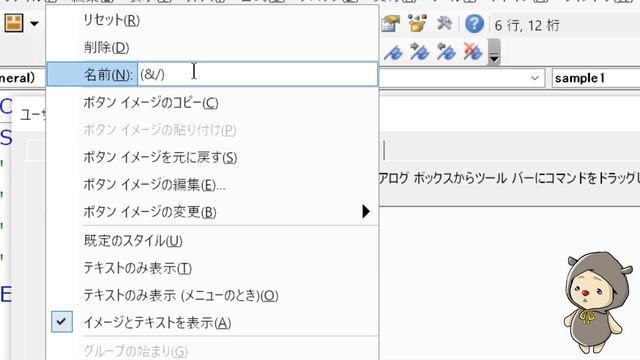Screen dimensions: 640x360
Task: Go to the previous bookmark icon
Action: pyautogui.click(x=446, y=52)
